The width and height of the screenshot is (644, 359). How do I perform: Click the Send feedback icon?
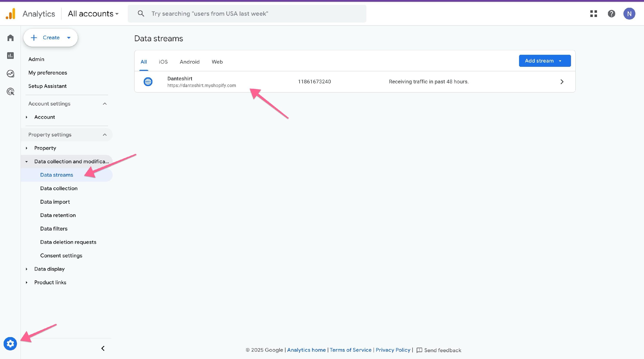coord(419,350)
